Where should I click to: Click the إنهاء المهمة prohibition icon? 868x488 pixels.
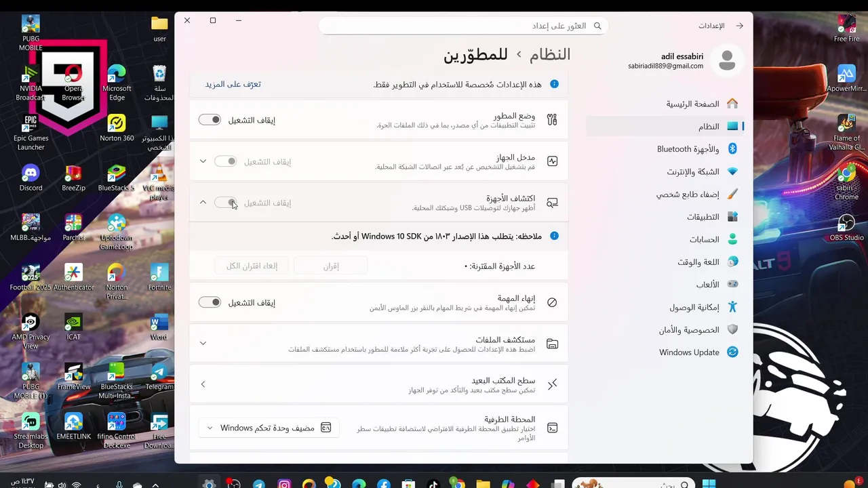tap(552, 302)
